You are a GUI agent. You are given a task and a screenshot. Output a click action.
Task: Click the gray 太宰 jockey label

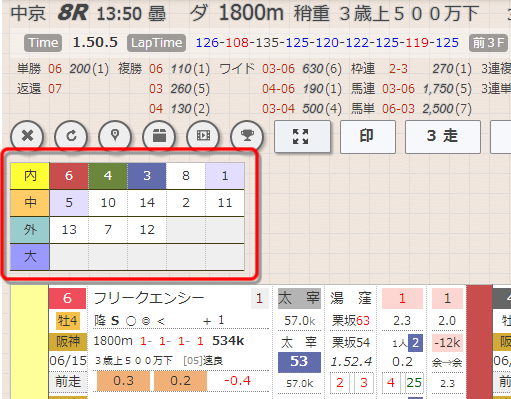click(299, 298)
